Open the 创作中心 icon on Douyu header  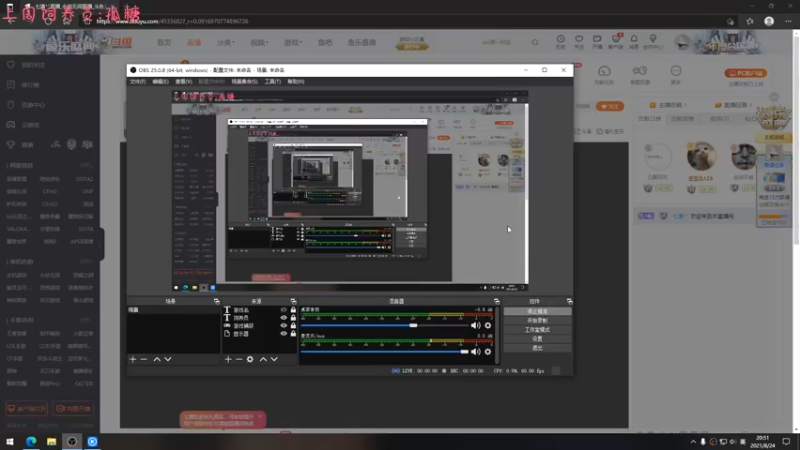click(653, 42)
